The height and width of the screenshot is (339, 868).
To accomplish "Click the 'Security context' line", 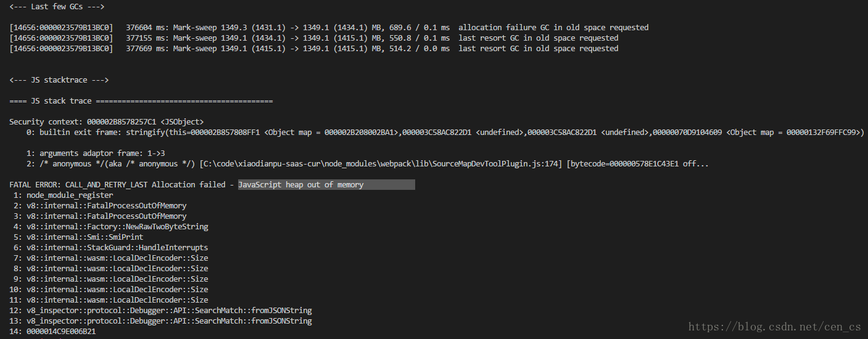I will 106,122.
